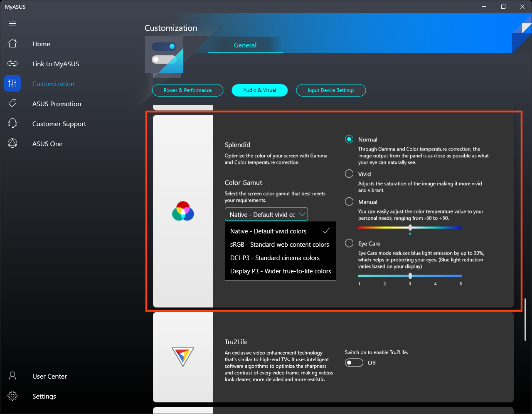Minimize the MyASUS window
This screenshot has width=532, height=414.
tap(484, 7)
